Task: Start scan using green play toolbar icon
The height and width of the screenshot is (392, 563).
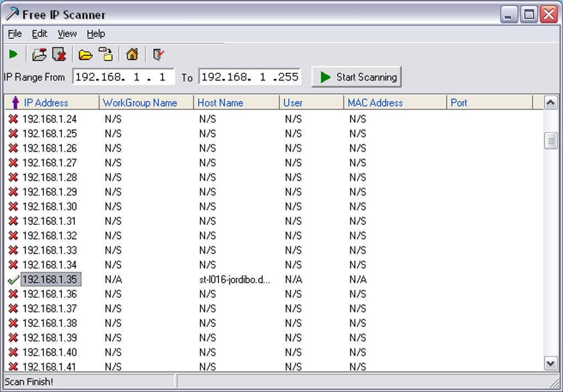Action: tap(13, 54)
